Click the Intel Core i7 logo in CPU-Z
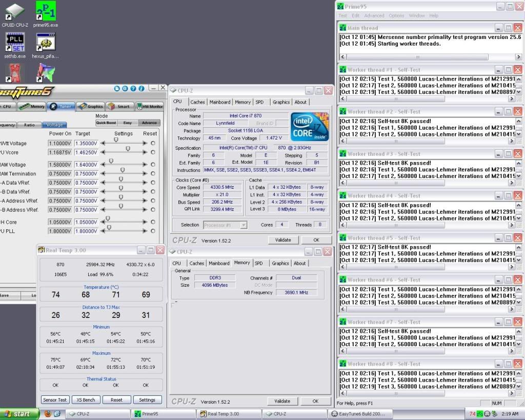525x420 pixels. tap(309, 127)
